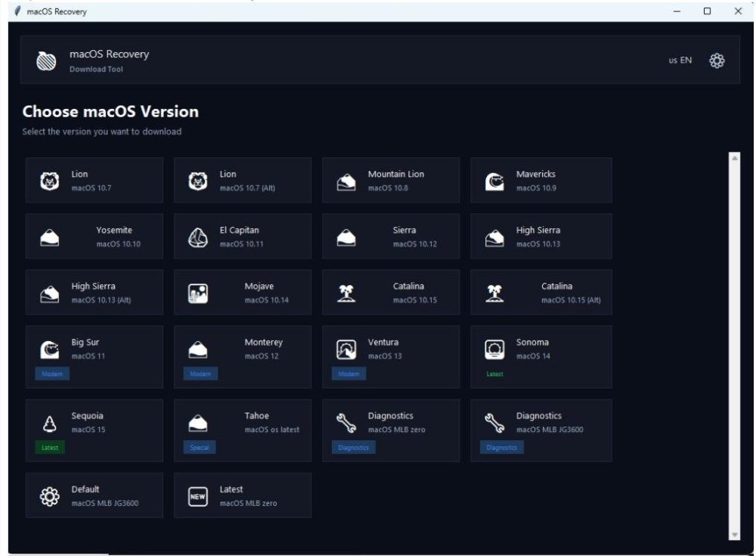Click the lion icon for macOS 10.7

point(50,181)
